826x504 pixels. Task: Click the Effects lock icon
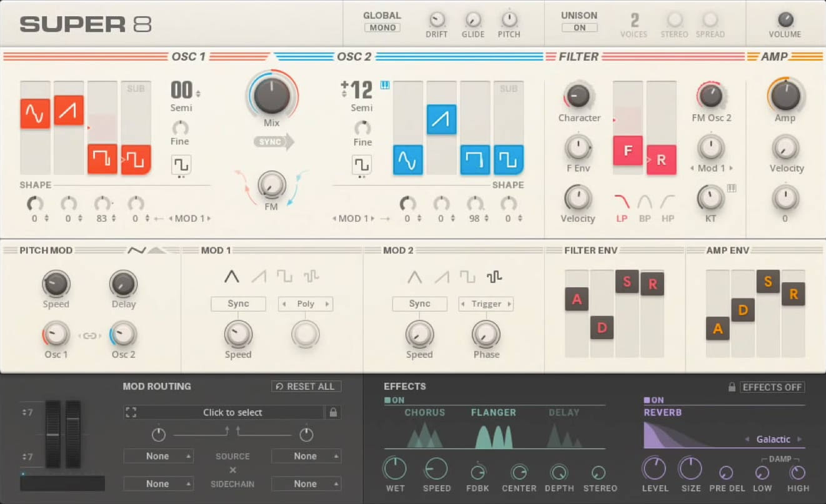(x=731, y=387)
